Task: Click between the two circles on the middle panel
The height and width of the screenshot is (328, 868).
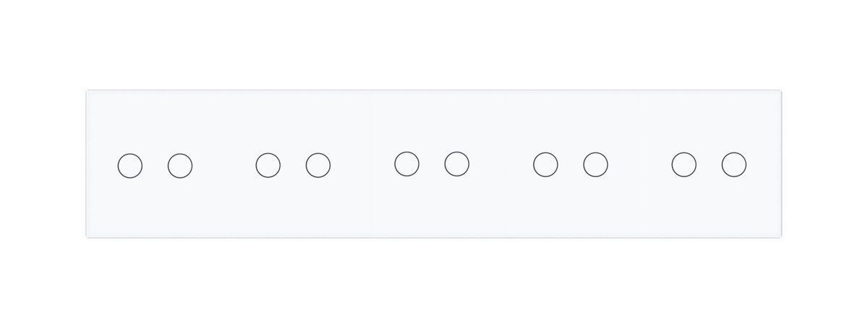Action: (431, 164)
